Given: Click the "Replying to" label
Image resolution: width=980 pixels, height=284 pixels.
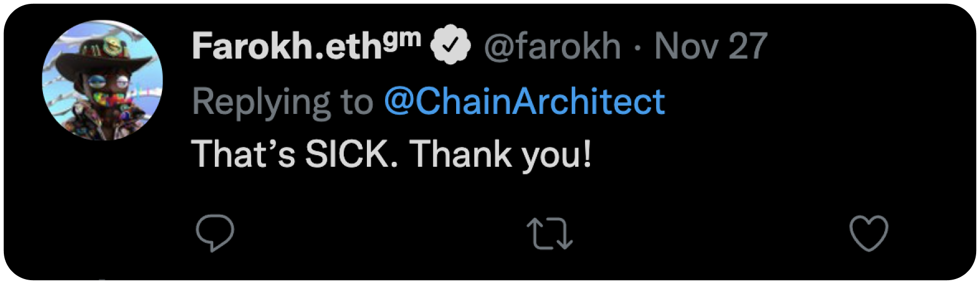Looking at the screenshot, I should (283, 102).
